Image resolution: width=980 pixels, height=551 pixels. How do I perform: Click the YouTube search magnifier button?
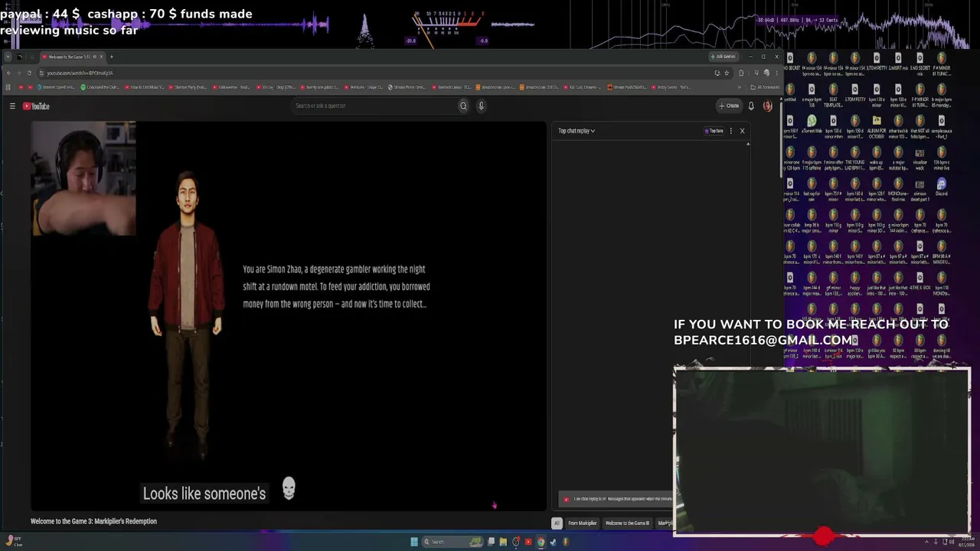click(x=463, y=106)
